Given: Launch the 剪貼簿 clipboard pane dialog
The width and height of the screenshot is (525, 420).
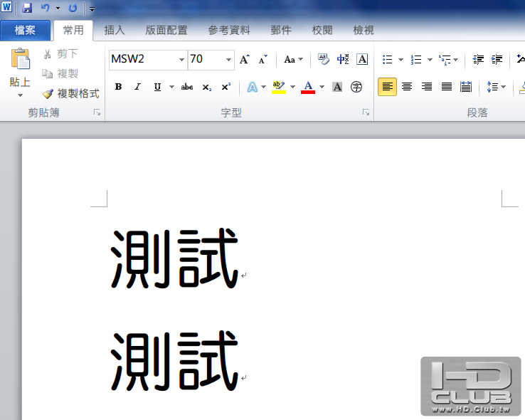Looking at the screenshot, I should tap(97, 112).
